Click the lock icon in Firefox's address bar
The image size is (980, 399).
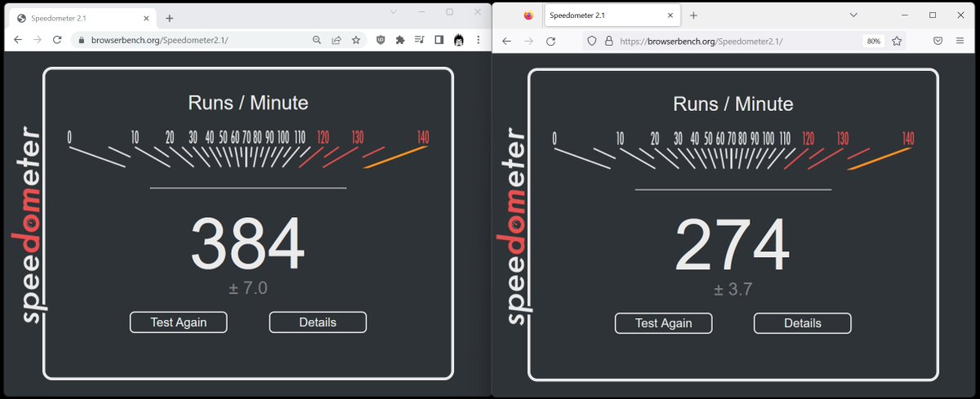click(x=608, y=41)
